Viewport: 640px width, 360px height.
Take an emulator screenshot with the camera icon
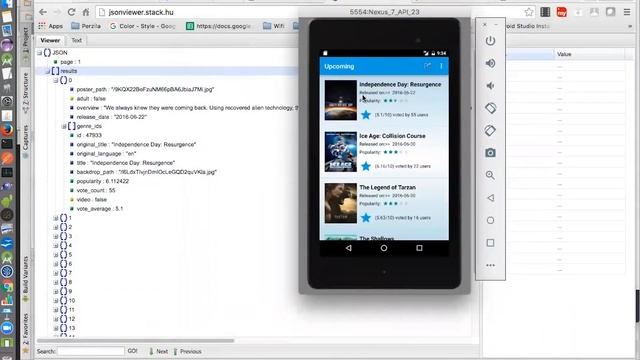(x=490, y=153)
